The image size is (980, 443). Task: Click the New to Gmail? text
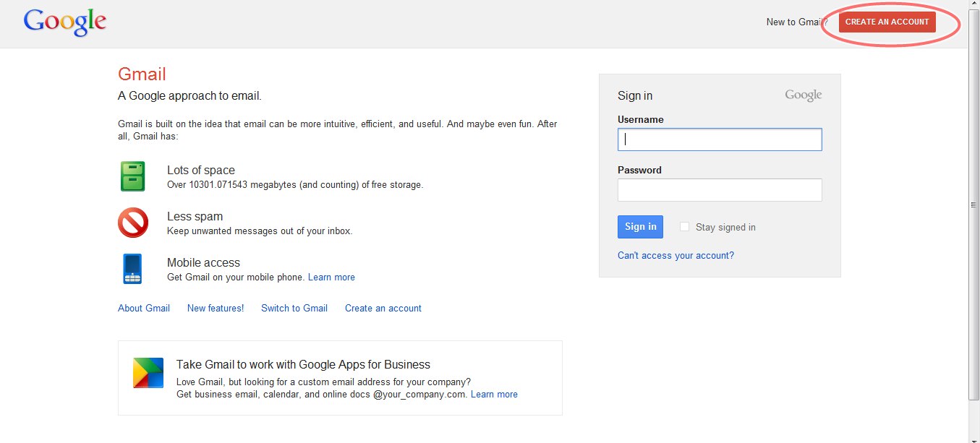click(x=797, y=22)
